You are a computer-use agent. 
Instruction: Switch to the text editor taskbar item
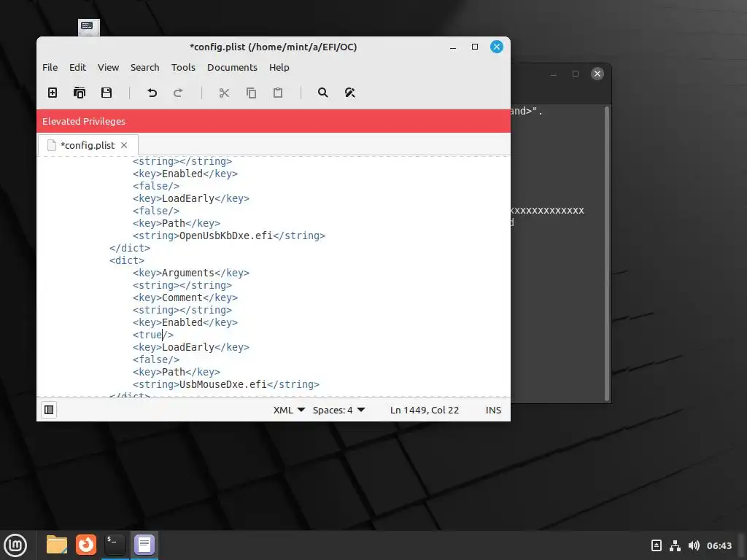click(144, 545)
